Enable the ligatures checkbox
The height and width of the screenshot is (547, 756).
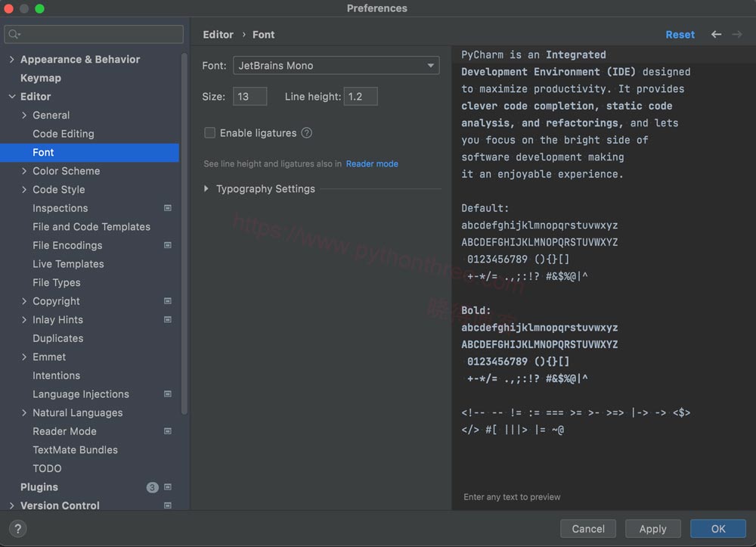[209, 132]
